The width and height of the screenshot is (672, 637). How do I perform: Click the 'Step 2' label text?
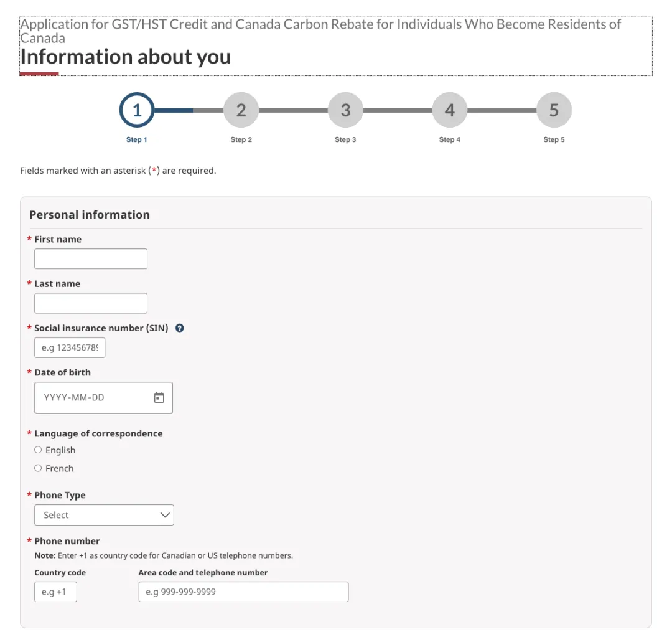pos(241,139)
